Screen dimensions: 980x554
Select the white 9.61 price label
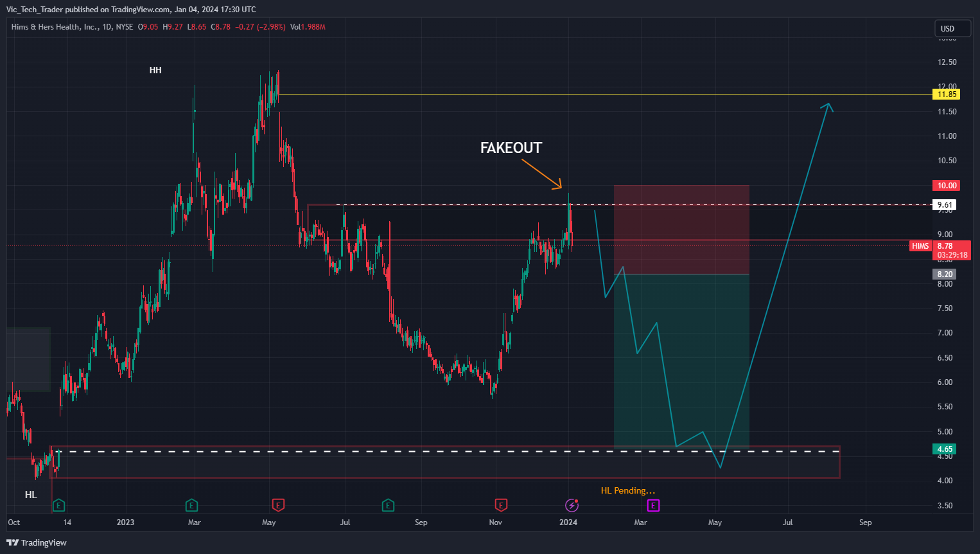click(945, 205)
